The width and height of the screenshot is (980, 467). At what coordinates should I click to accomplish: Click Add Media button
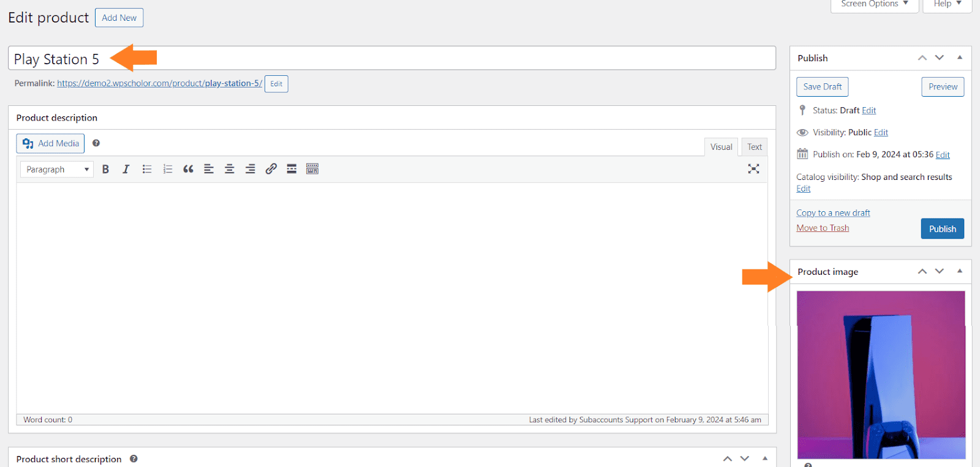[x=50, y=143]
